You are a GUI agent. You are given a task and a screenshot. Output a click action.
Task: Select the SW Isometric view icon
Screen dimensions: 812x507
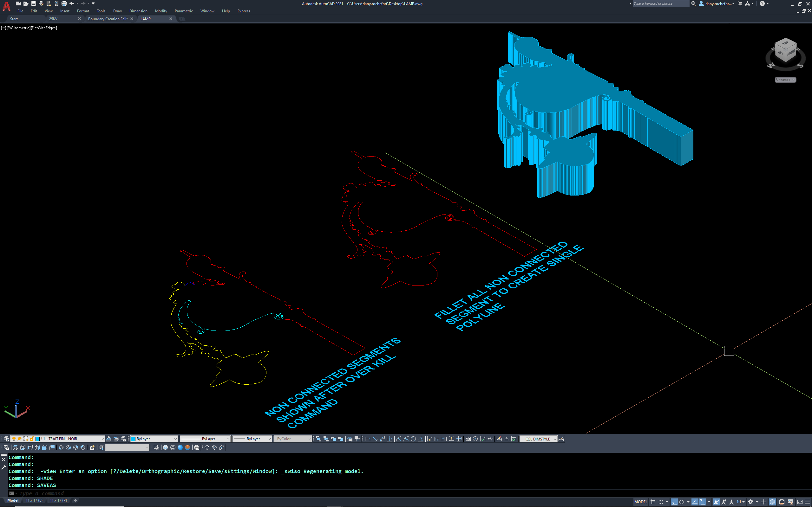61,447
